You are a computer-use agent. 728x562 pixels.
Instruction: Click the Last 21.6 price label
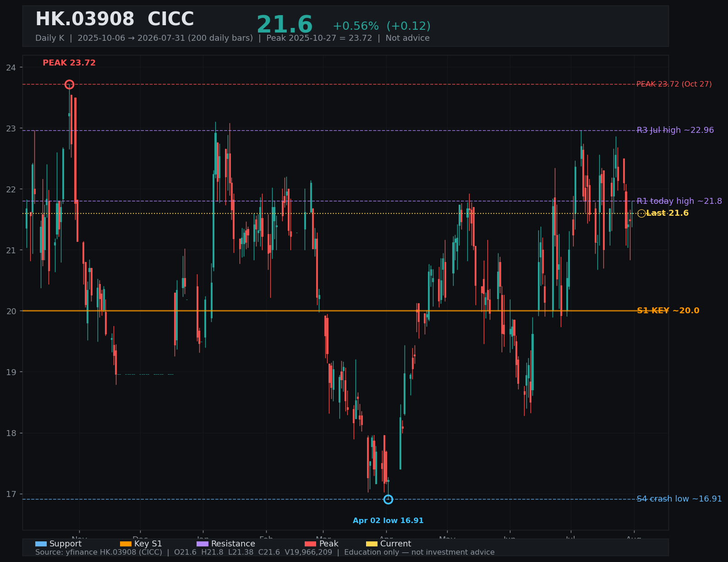[667, 213]
